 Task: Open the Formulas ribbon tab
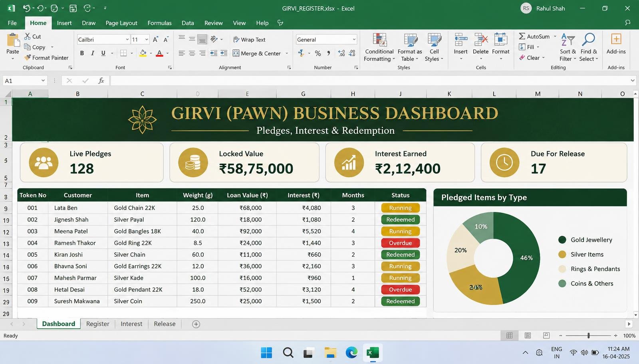[159, 23]
